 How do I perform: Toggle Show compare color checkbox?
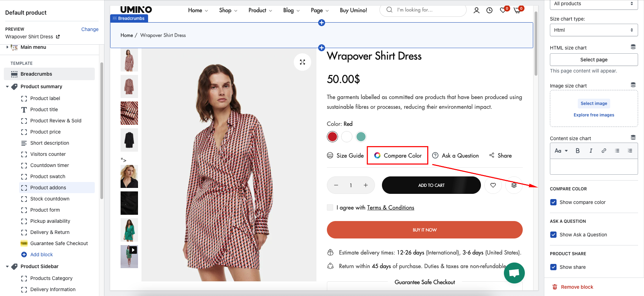click(x=553, y=202)
